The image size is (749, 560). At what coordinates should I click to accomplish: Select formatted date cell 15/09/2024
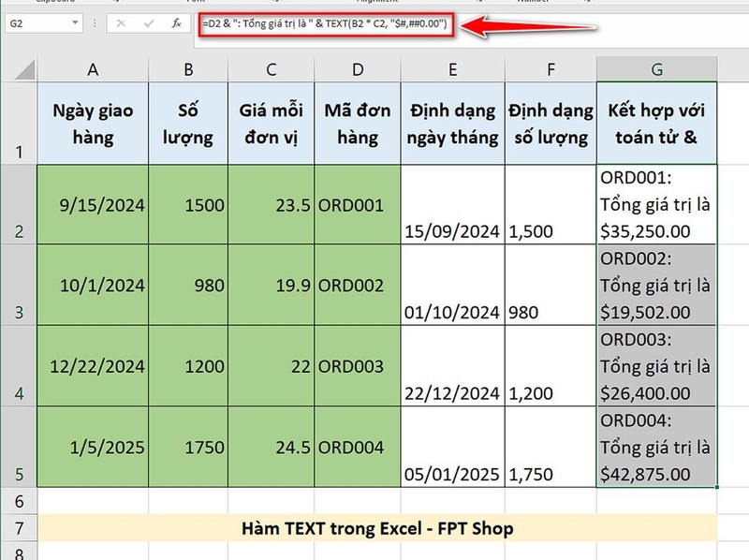tap(452, 204)
